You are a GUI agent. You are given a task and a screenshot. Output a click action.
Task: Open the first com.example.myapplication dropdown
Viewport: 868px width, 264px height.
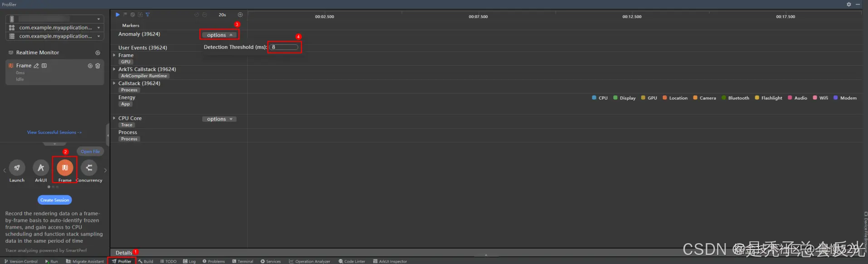tap(55, 28)
